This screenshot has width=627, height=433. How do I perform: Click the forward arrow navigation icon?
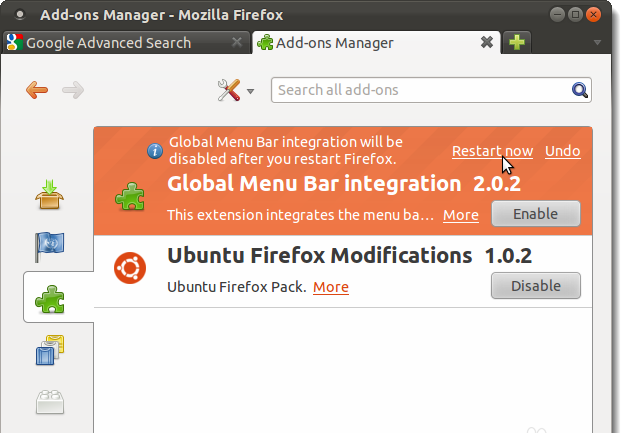tap(72, 91)
